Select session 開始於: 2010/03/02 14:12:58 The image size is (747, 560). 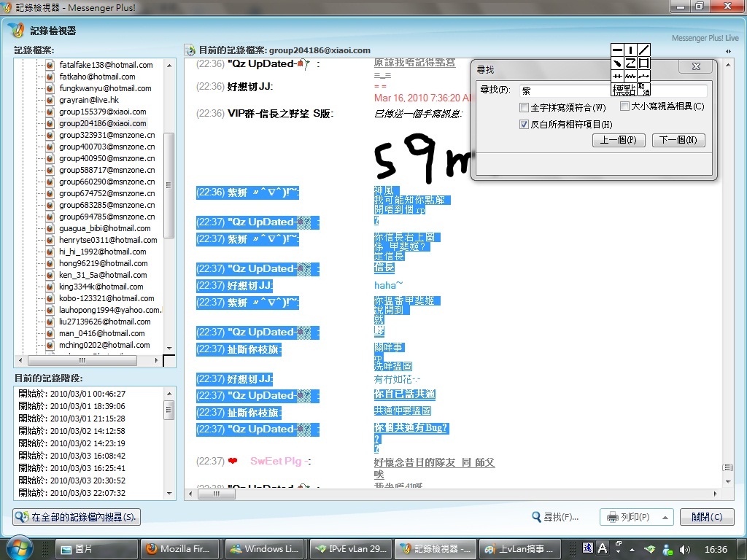click(x=72, y=431)
